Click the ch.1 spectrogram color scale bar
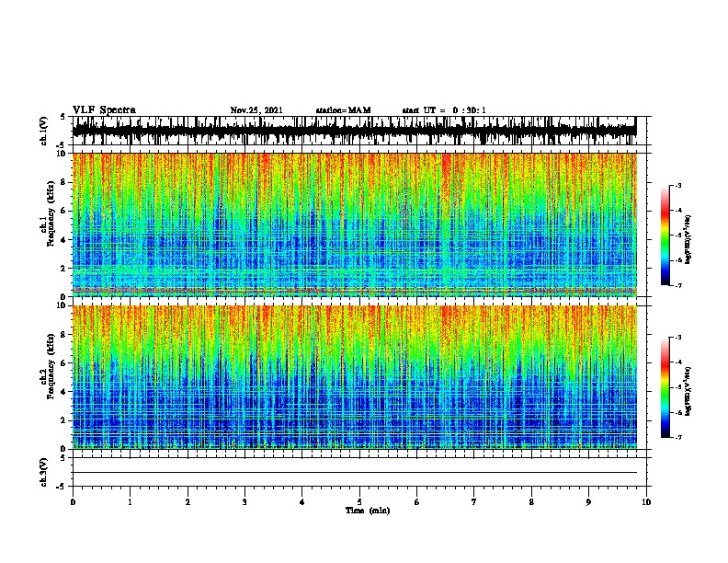 665,236
